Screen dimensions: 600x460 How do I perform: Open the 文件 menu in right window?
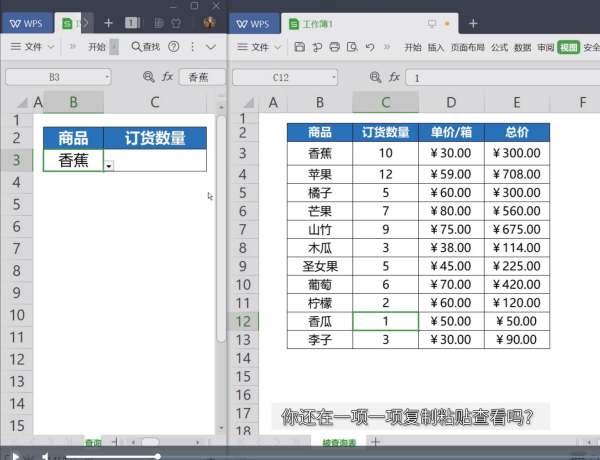coord(260,46)
